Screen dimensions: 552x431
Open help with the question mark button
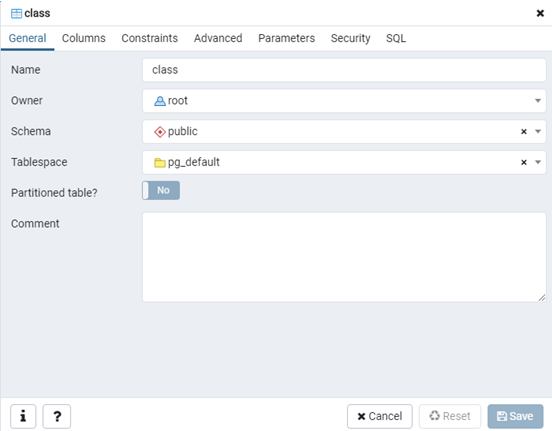(57, 416)
